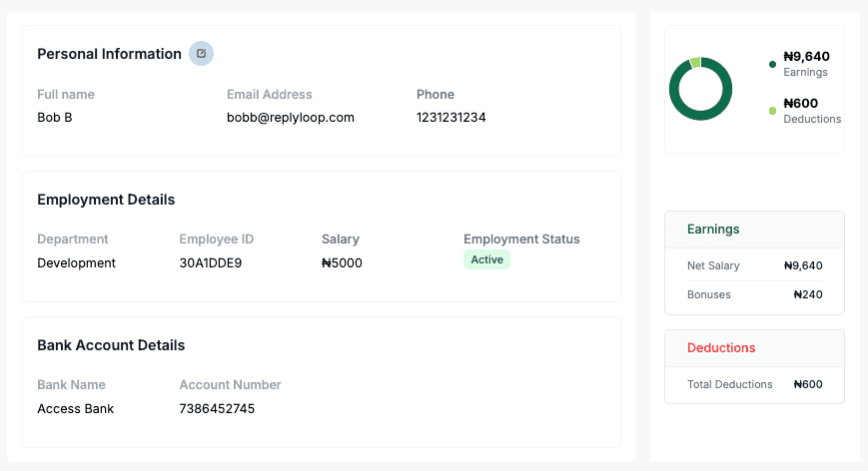Click the Employment Details heading
This screenshot has height=471, width=868.
[x=106, y=200]
